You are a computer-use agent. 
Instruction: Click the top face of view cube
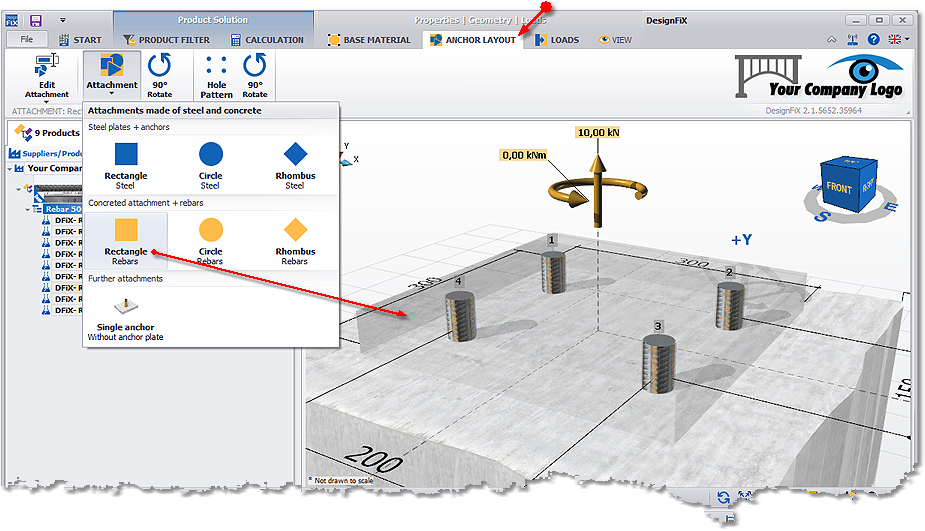coord(851,162)
